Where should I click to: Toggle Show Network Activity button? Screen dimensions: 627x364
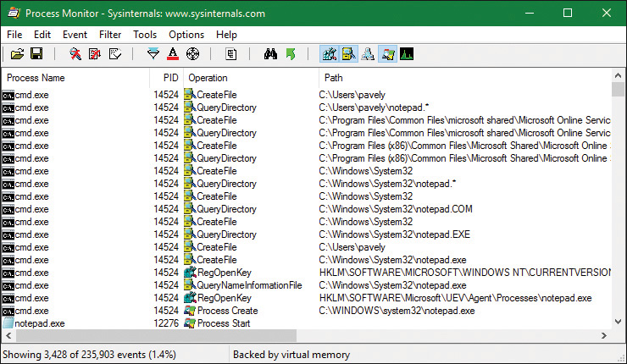click(368, 54)
